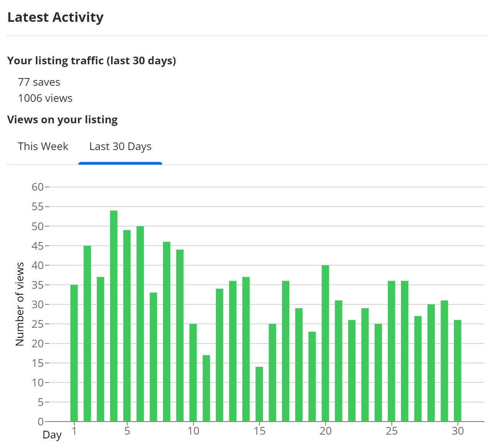Click the 77 saves statistic
The height and width of the screenshot is (448, 494).
coord(39,82)
